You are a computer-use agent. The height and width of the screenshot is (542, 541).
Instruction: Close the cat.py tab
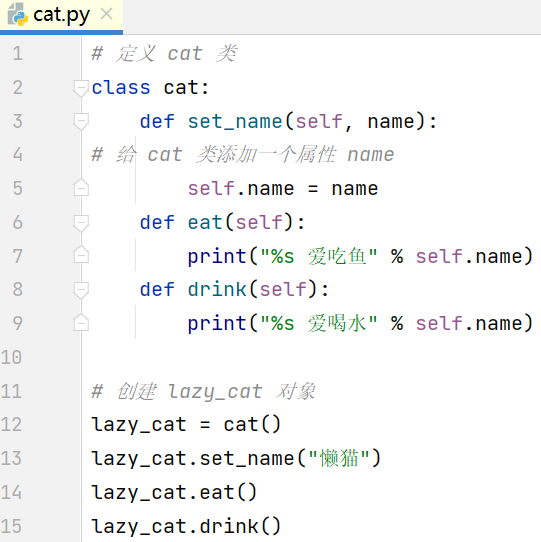tap(106, 14)
